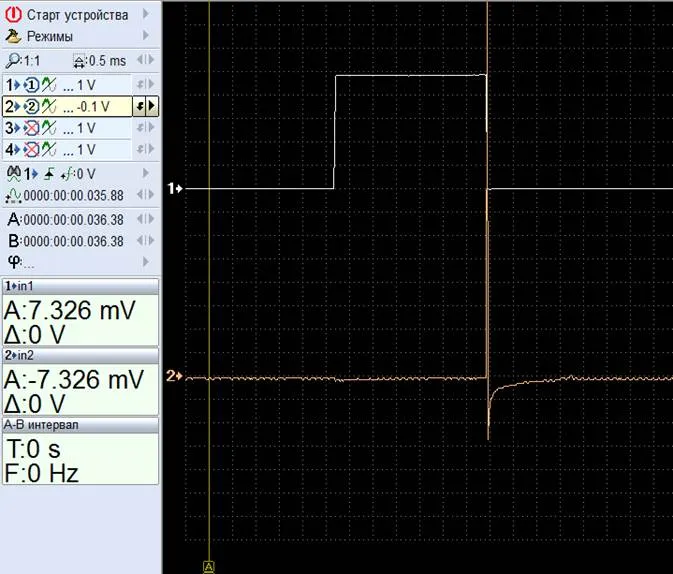
Task: Click the frequency reading F:0 Hz
Action: coord(42,474)
